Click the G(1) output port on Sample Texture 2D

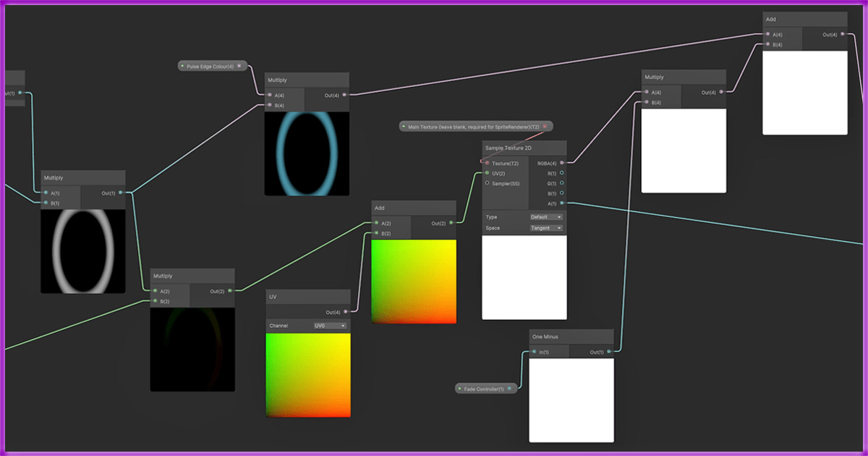tap(562, 184)
